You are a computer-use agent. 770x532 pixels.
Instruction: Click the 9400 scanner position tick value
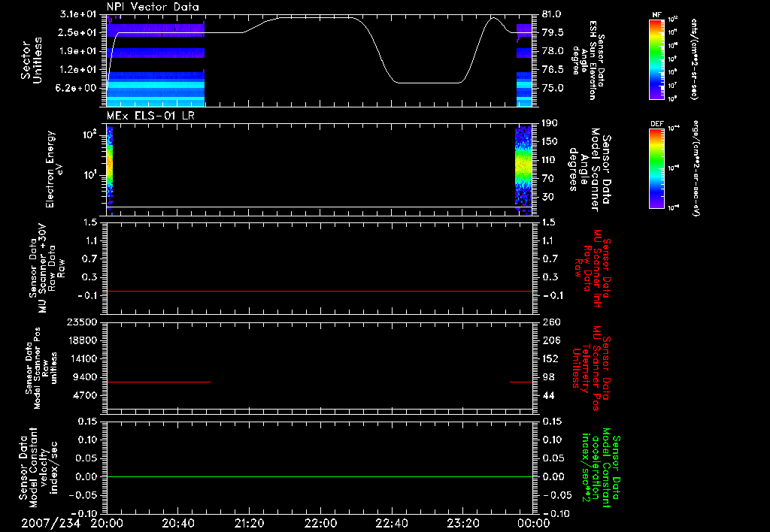[86, 377]
